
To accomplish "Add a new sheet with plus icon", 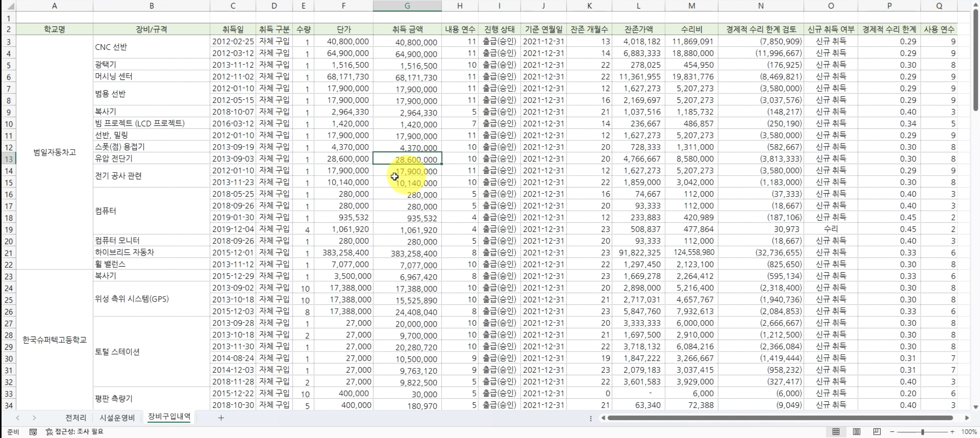I will (221, 418).
